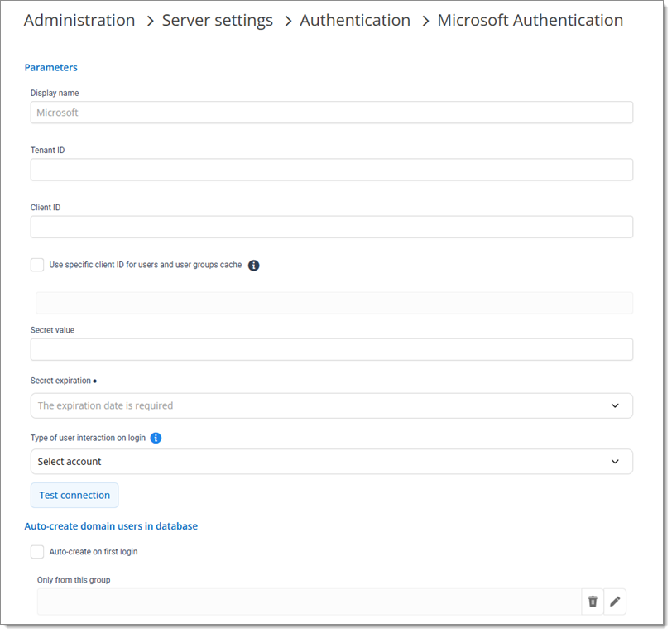The width and height of the screenshot is (672, 633).
Task: Click the Secret value input field
Action: (331, 349)
